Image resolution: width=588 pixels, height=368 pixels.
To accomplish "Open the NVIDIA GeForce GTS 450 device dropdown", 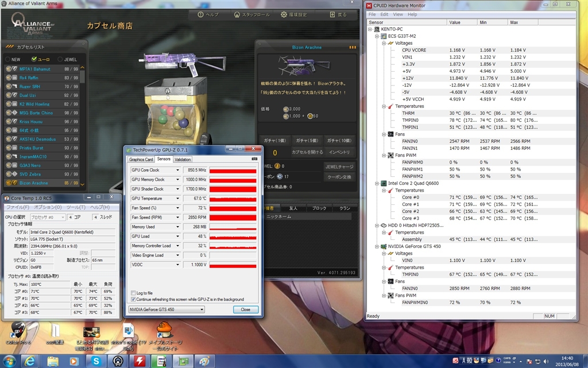I will point(167,309).
